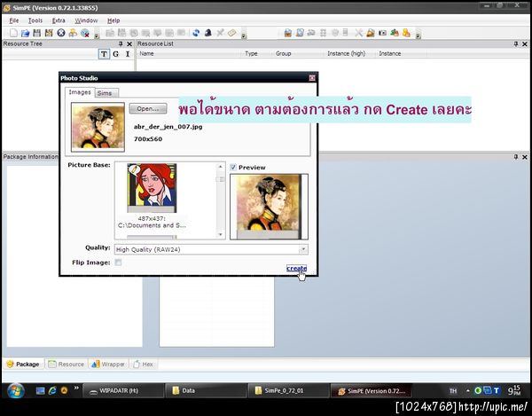Select the red-haired comic Picture Base thumbnail
Image resolution: width=532 pixels, height=416 pixels.
point(152,188)
